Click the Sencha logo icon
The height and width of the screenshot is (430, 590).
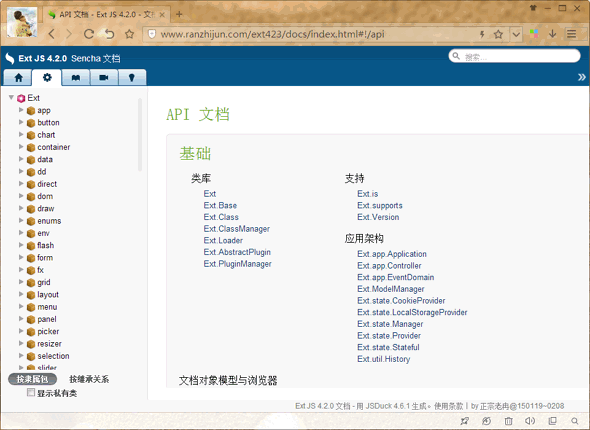9,58
